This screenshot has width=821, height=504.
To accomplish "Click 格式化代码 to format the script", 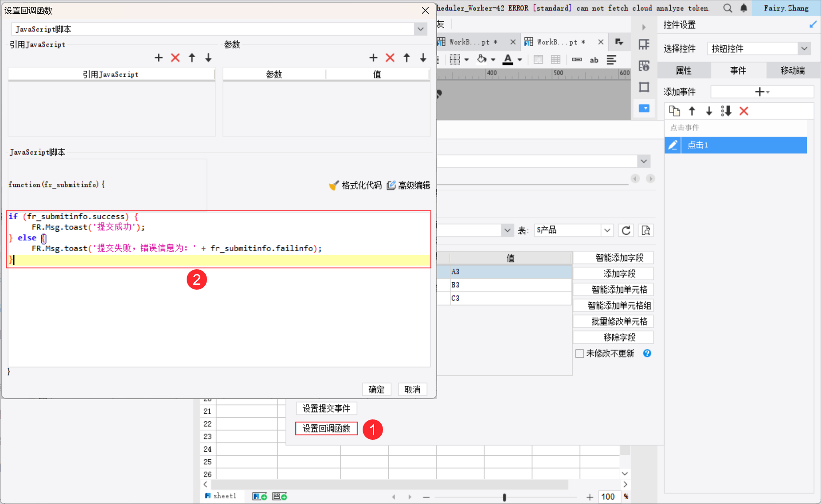I will click(x=356, y=185).
